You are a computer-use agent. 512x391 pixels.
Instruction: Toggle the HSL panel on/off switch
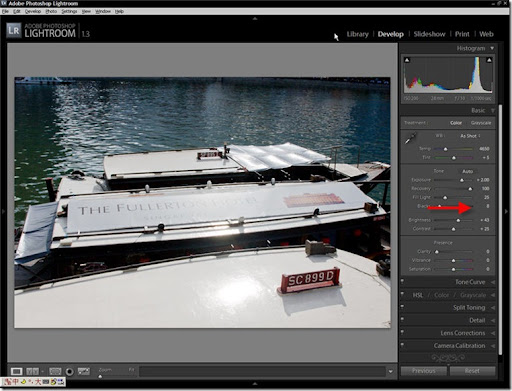click(x=402, y=294)
